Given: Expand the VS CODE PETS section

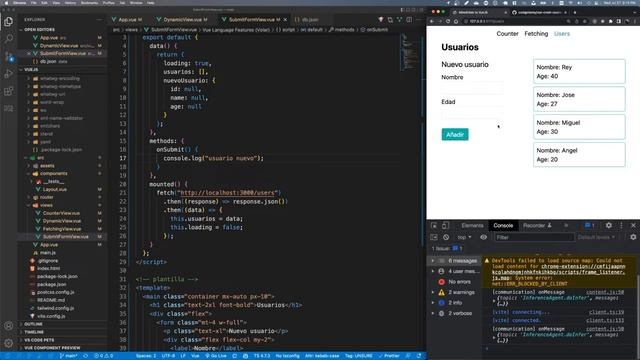Looking at the screenshot, I should pyautogui.click(x=38, y=340).
